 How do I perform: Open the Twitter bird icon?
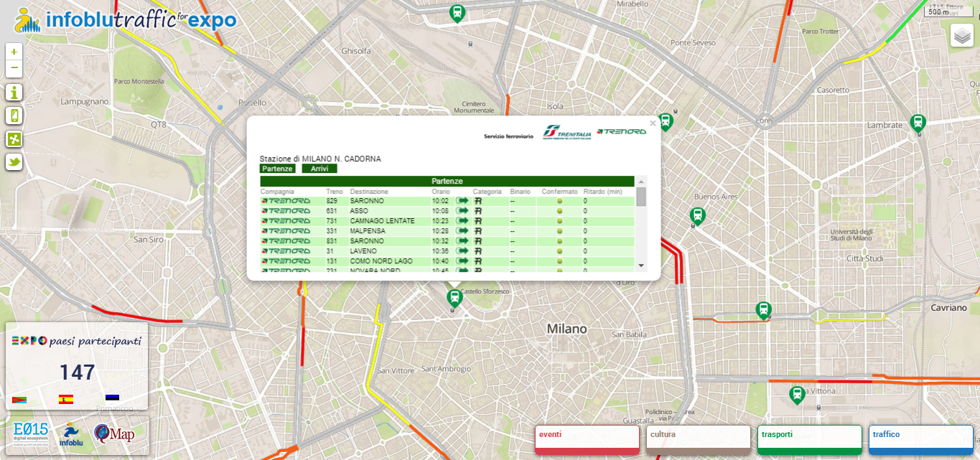[x=14, y=161]
